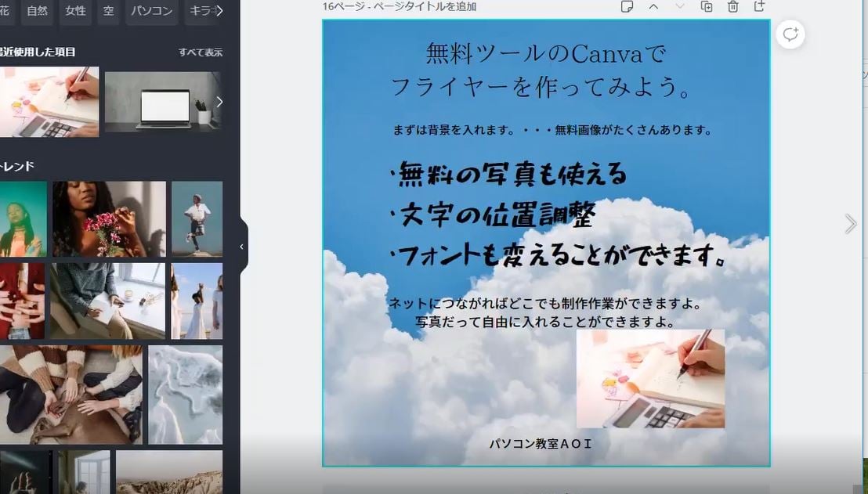Click the arrow on the 最近使用した項目 photo row
Screen dimensions: 868x494
click(220, 101)
